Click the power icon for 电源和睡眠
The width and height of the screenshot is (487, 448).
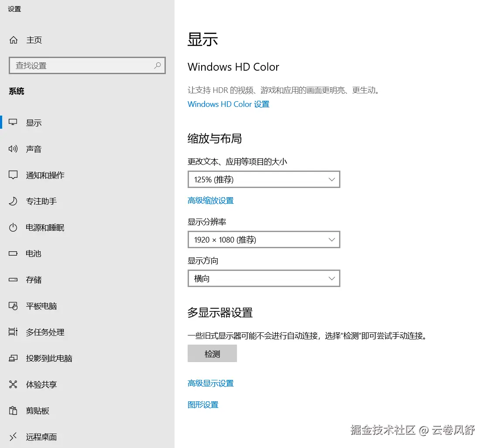[13, 228]
